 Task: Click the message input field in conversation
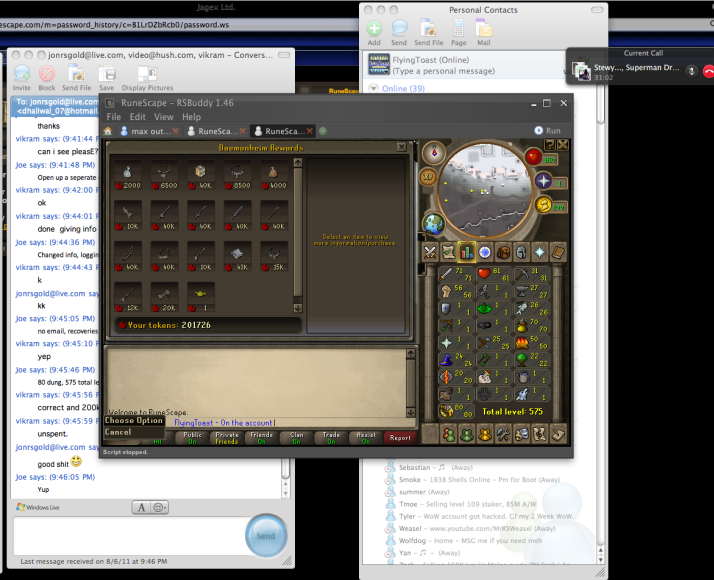130,536
